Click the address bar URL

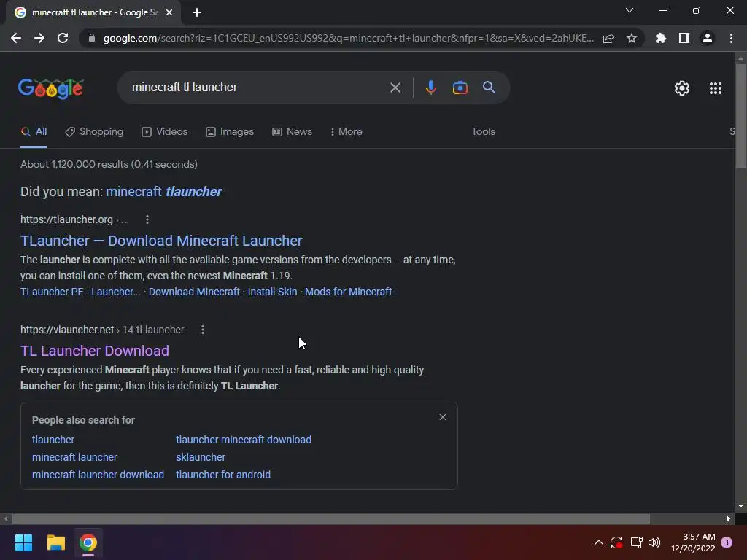point(348,38)
